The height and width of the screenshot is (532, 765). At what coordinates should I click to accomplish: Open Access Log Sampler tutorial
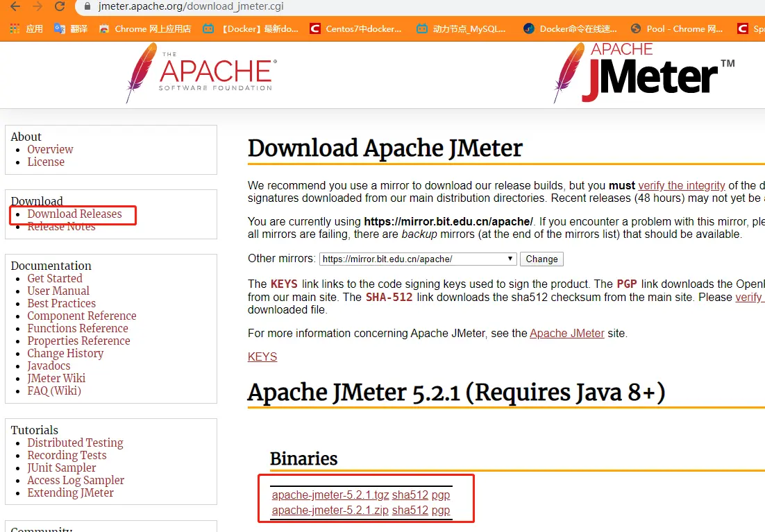click(x=76, y=480)
